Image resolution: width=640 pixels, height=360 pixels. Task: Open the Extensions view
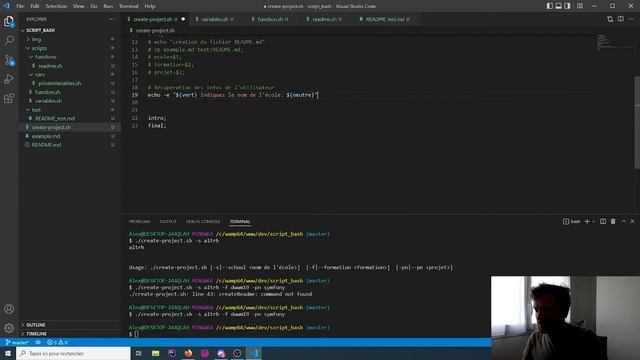tap(9, 98)
